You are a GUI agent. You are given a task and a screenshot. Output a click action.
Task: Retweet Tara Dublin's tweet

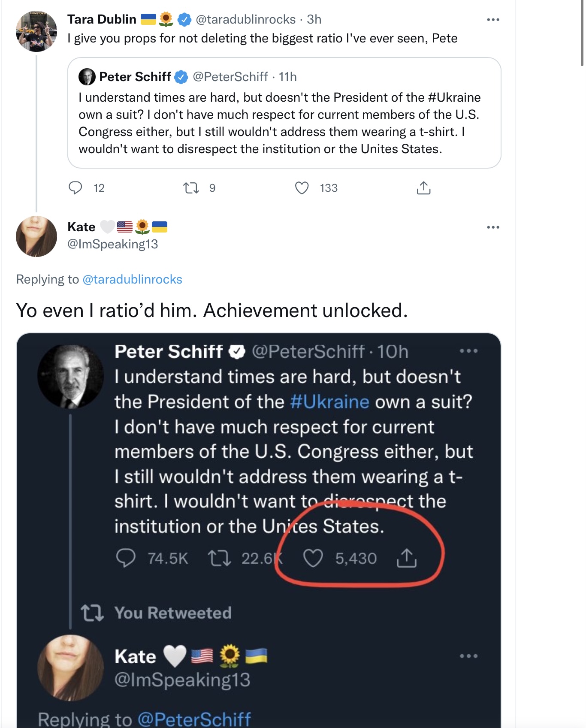point(191,188)
